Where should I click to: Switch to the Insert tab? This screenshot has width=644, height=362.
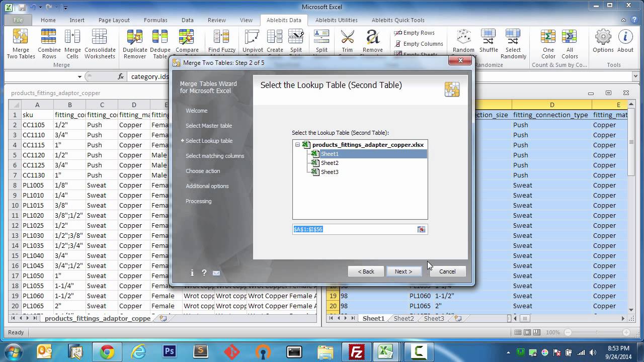(77, 20)
